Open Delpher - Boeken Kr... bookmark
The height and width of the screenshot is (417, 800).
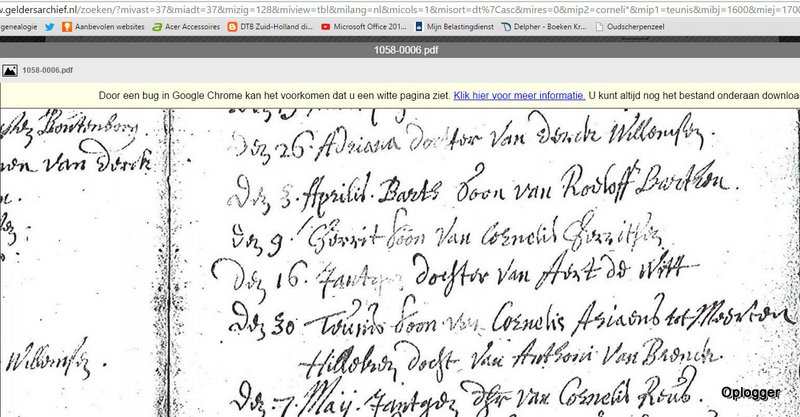[550, 27]
